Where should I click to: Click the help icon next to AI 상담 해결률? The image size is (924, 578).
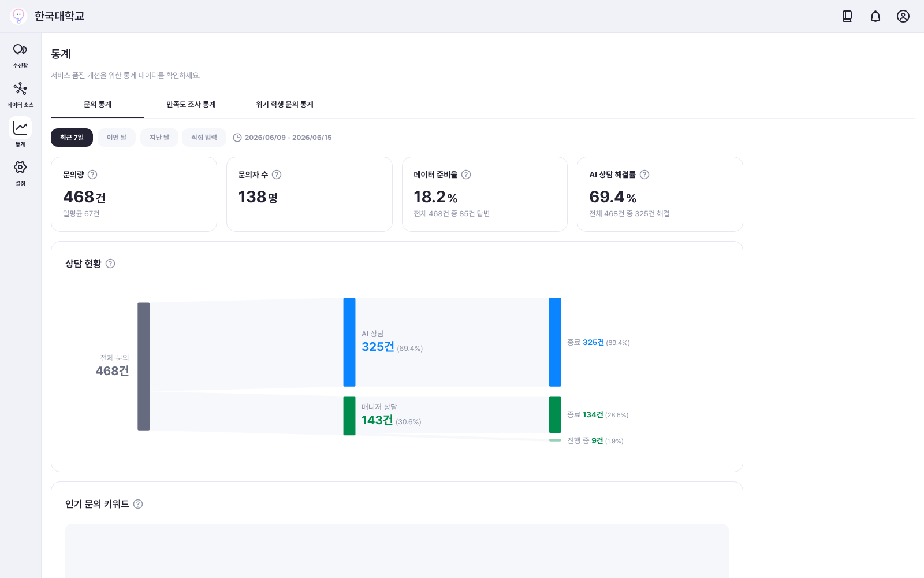point(644,175)
